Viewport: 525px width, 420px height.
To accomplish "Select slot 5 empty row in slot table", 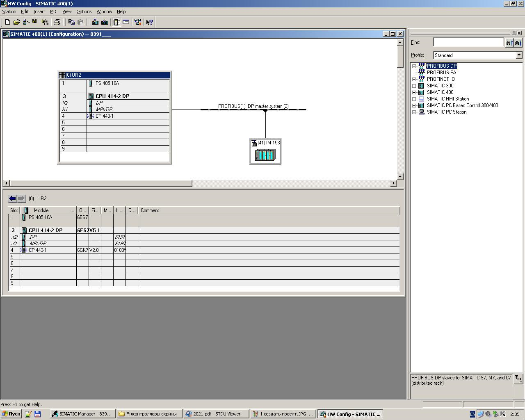I will pyautogui.click(x=204, y=257).
